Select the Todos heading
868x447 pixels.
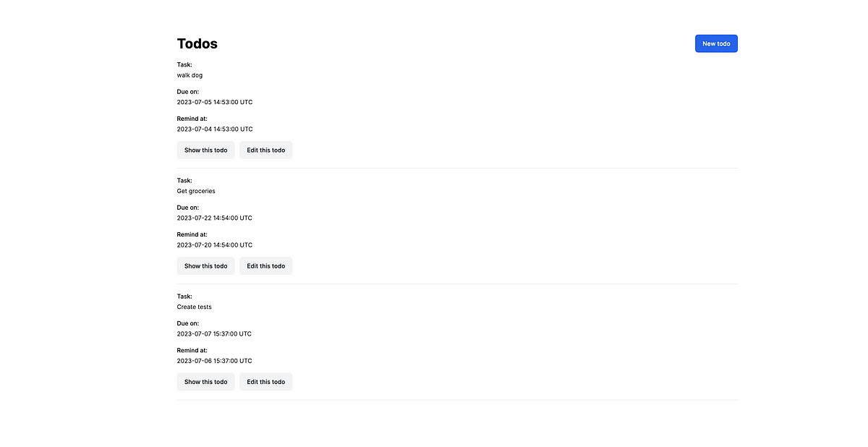tap(197, 43)
